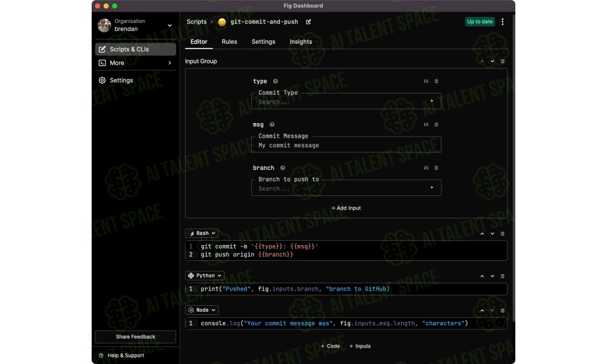Image resolution: width=607 pixels, height=364 pixels.
Task: Click the edit icon beside git-commit-and-push
Action: coord(308,22)
